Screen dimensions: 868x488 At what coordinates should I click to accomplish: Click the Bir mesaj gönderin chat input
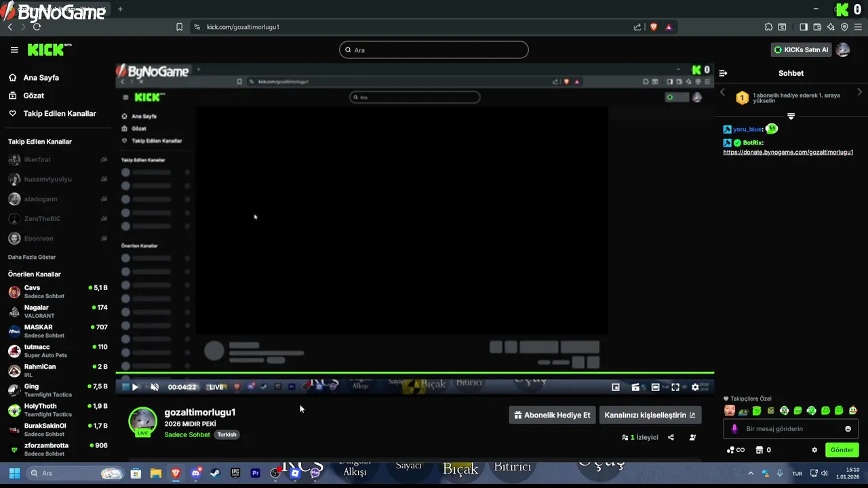pyautogui.click(x=791, y=428)
